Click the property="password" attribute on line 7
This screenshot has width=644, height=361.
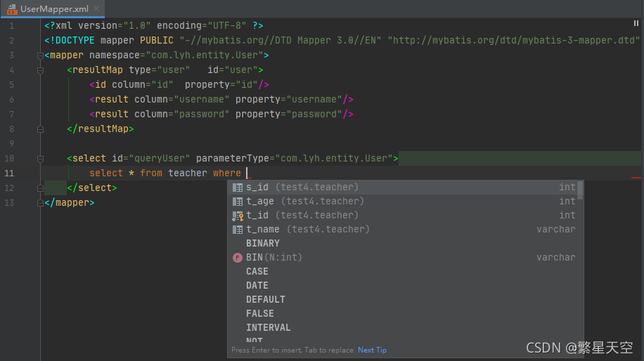point(289,114)
